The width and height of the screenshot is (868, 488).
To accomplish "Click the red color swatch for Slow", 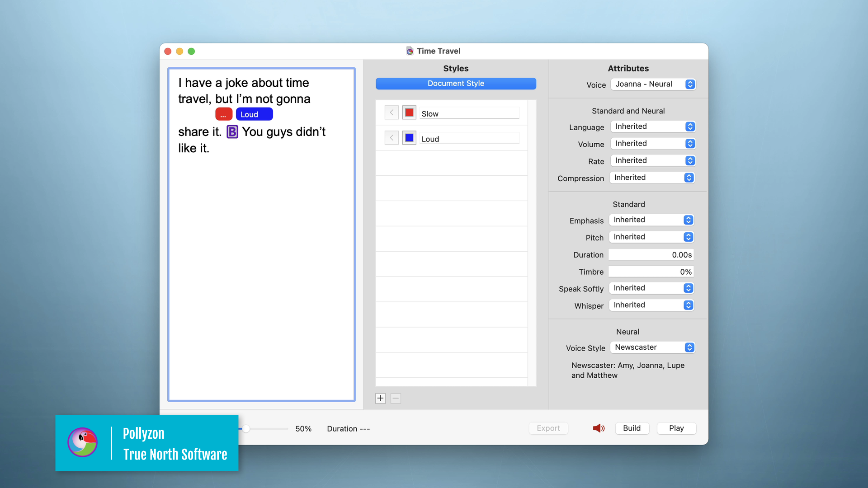I will pos(409,113).
